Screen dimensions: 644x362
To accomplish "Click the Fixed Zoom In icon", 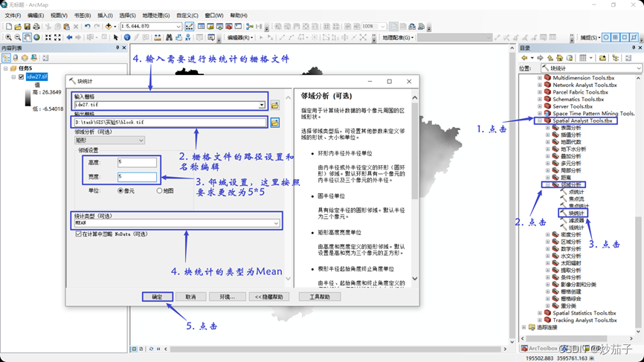I will (48, 37).
